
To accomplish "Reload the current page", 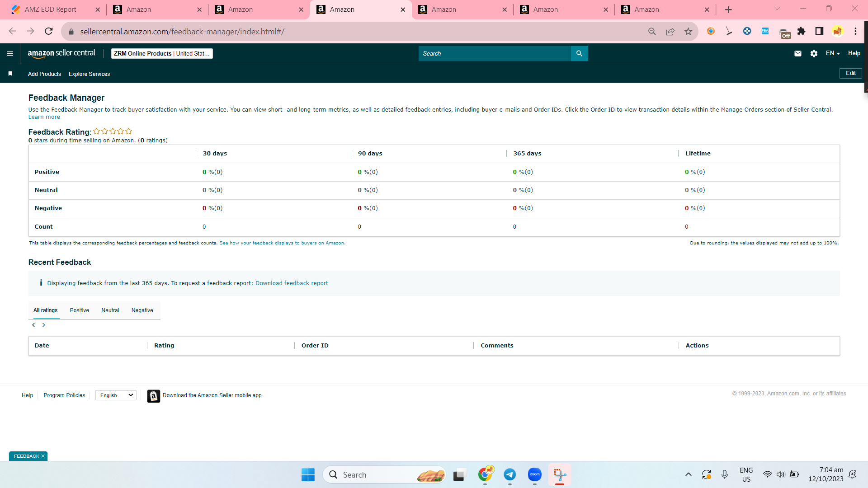I will [x=49, y=31].
